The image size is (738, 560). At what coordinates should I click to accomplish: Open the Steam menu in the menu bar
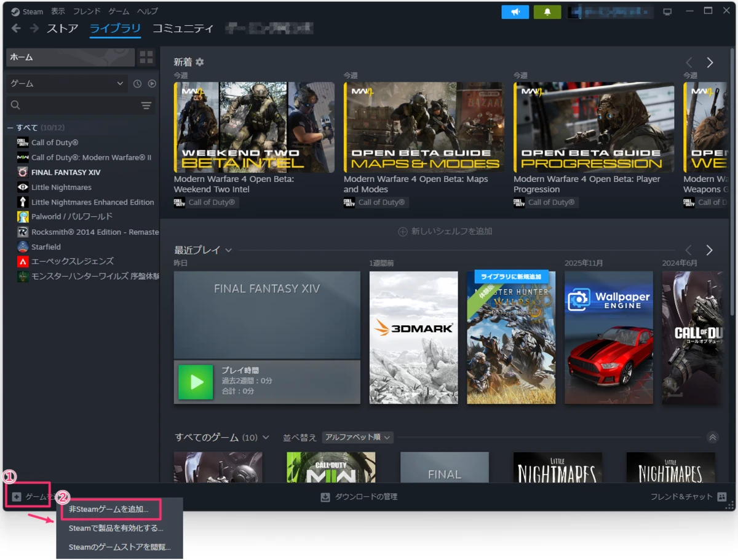coord(33,12)
